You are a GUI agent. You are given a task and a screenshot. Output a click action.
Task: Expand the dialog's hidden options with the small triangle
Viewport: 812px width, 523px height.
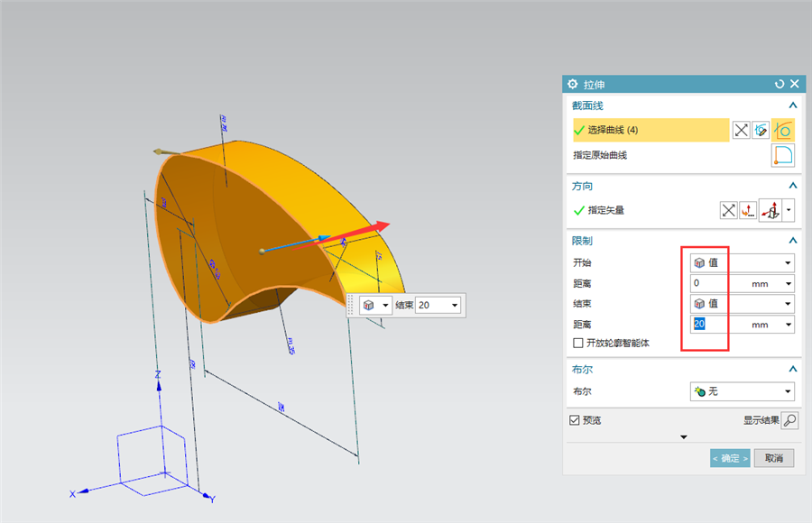684,437
